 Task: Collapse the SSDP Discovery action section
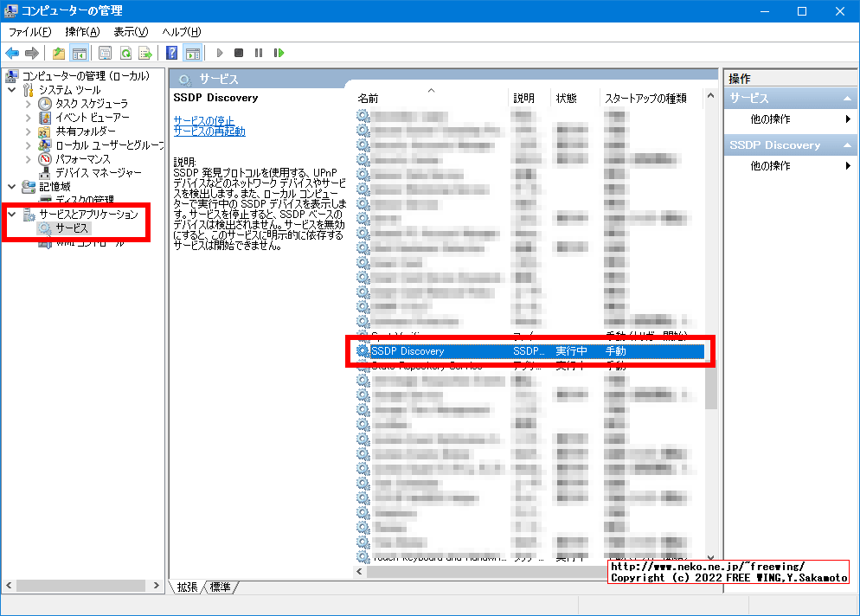(x=848, y=145)
